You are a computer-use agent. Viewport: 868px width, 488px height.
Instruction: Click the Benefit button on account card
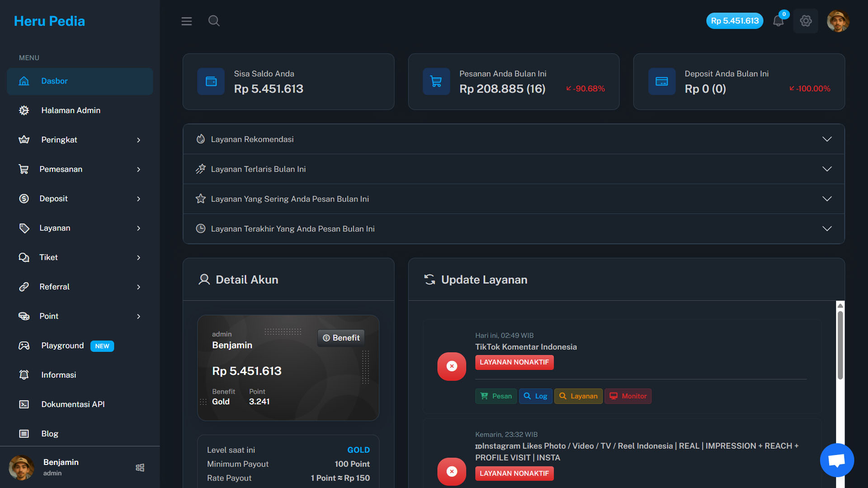[341, 338]
